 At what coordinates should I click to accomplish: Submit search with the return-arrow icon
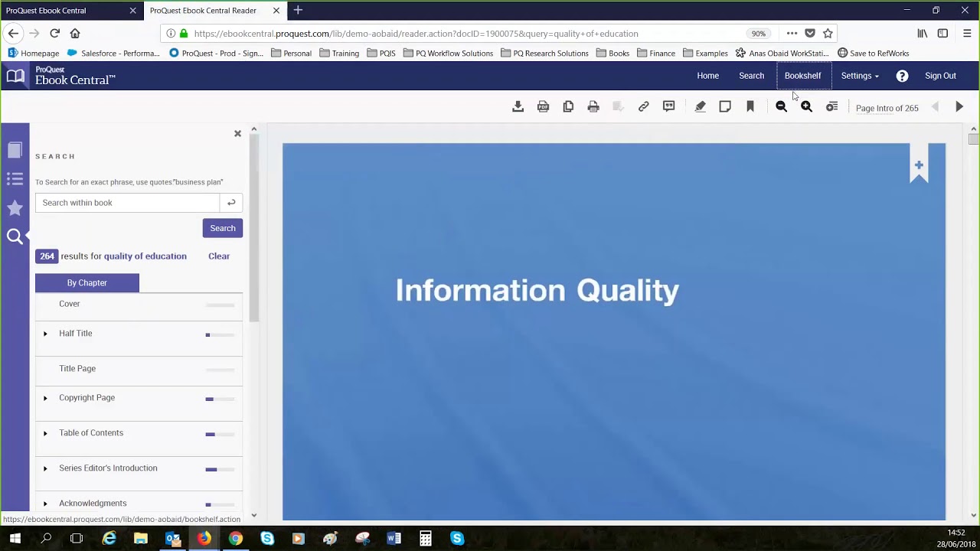click(231, 203)
